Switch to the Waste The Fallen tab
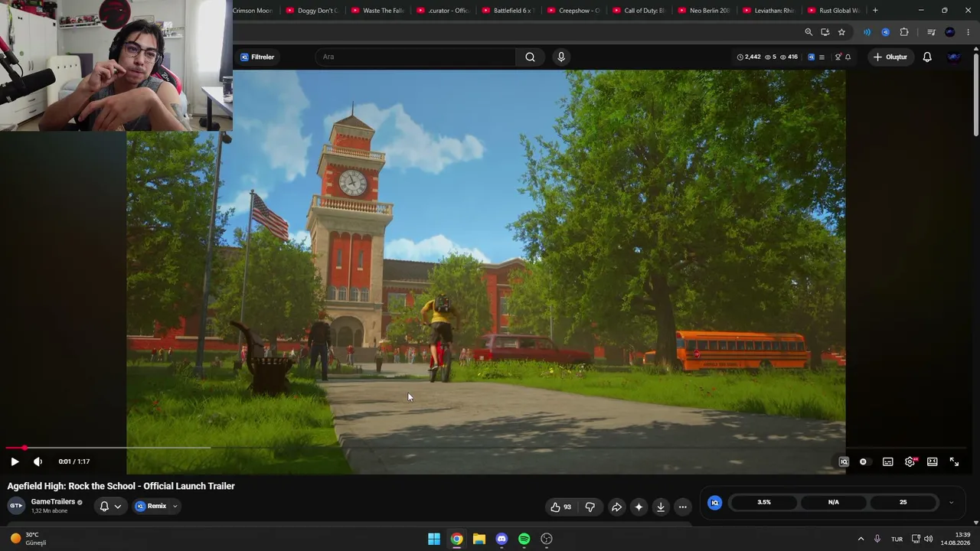980x551 pixels. (378, 11)
